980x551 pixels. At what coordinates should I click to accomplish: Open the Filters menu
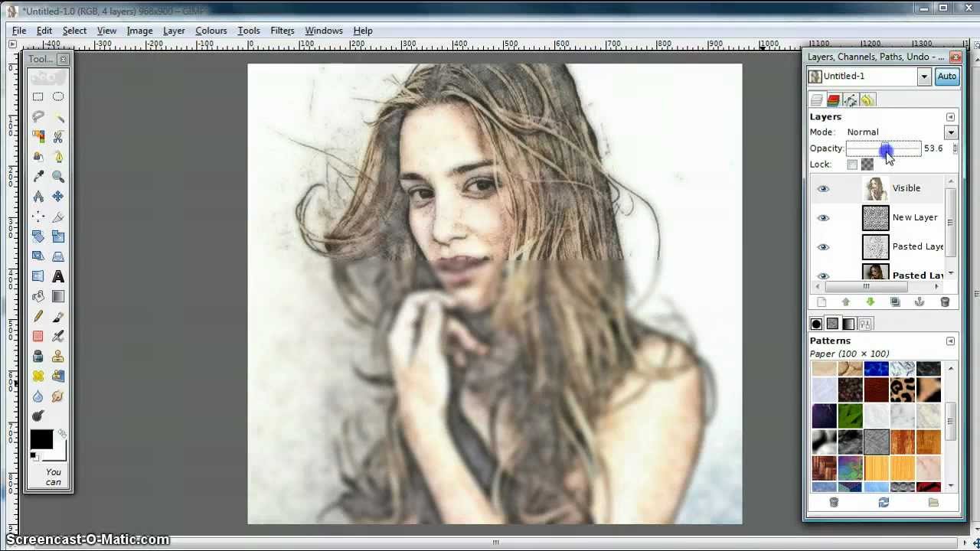[282, 31]
